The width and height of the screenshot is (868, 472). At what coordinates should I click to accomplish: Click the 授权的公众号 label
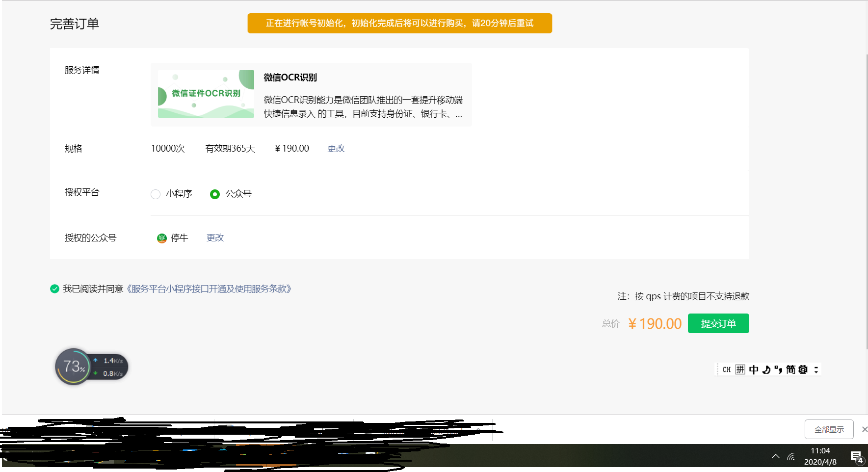tap(90, 238)
